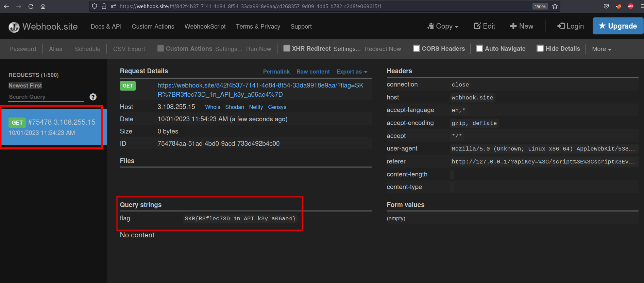644x283 pixels.
Task: Enable the CORS Headers checkbox
Action: tap(417, 48)
